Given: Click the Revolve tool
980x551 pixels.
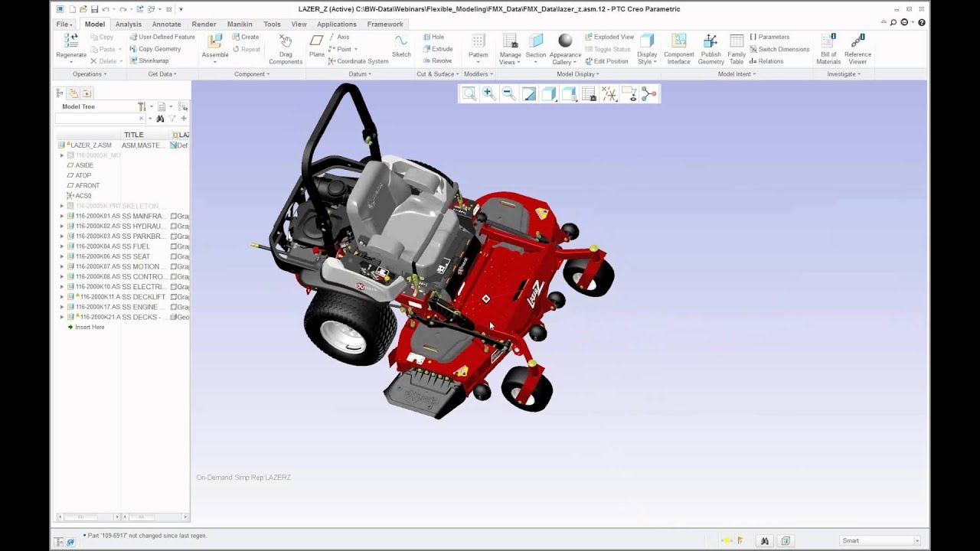Looking at the screenshot, I should coord(437,60).
